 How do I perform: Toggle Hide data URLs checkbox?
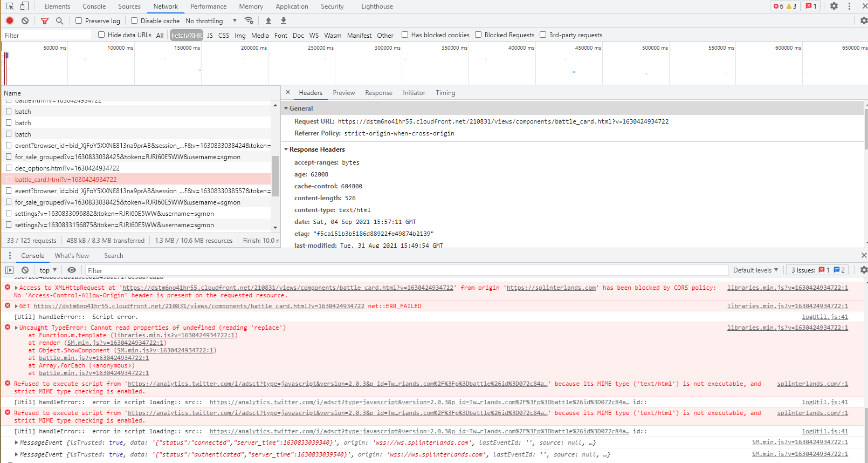(101, 35)
